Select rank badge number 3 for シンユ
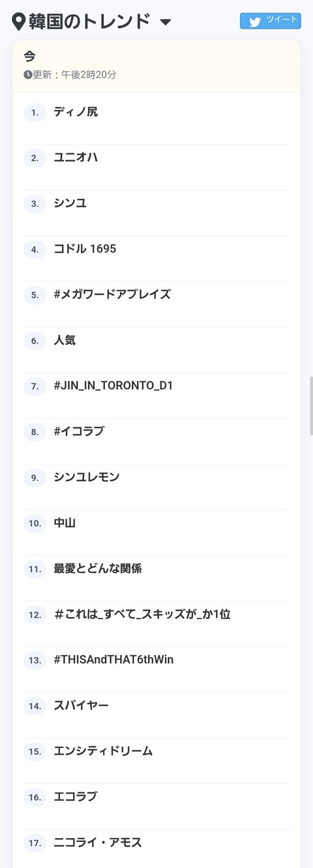The height and width of the screenshot is (868, 313). (x=35, y=204)
